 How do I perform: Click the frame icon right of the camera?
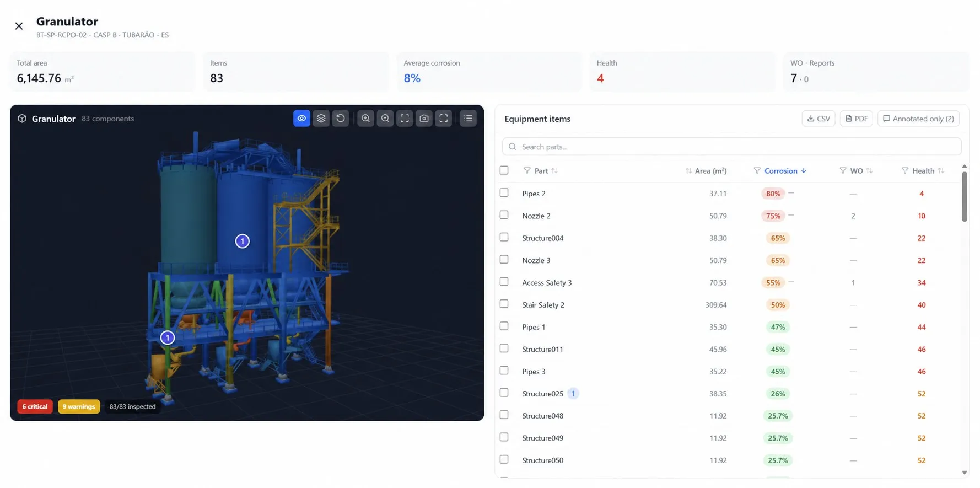[x=444, y=118]
